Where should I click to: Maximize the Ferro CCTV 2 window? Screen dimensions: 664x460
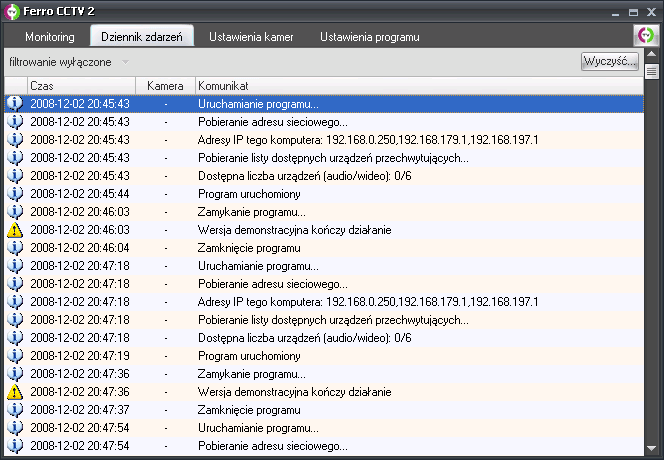click(x=634, y=12)
